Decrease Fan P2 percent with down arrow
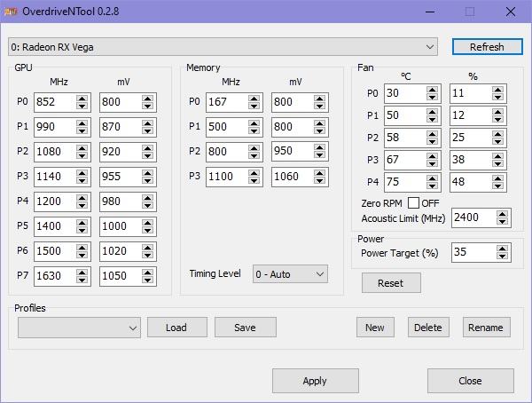The image size is (532, 403). (497, 141)
